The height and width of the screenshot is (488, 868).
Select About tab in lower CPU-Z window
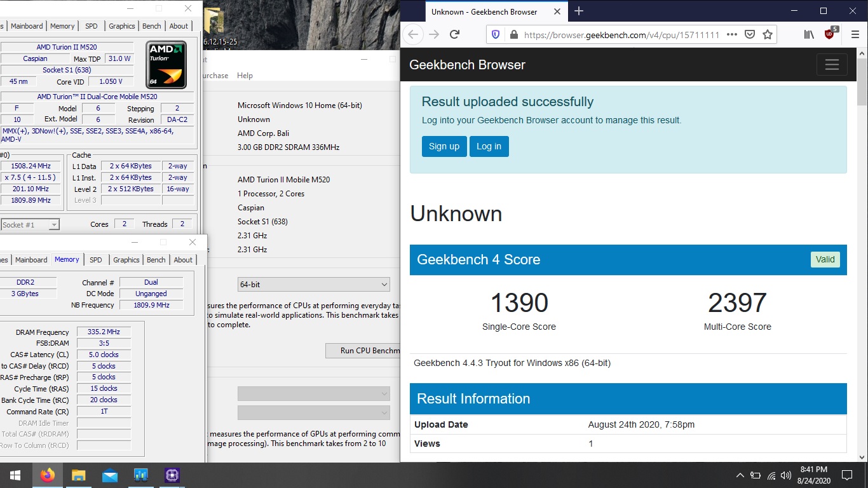coord(183,260)
